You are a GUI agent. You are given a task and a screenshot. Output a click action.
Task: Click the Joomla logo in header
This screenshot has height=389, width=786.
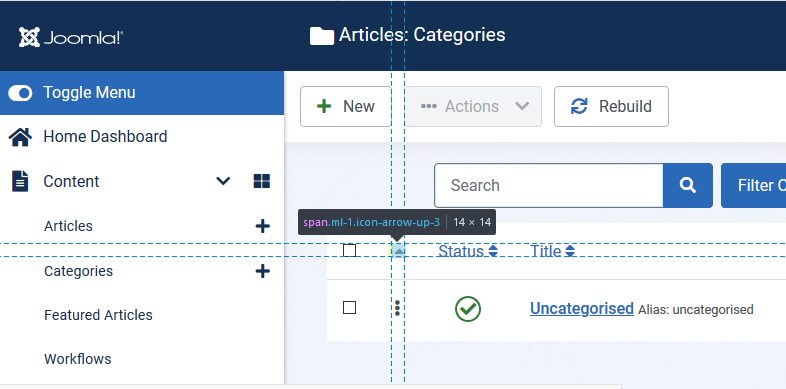click(x=71, y=37)
